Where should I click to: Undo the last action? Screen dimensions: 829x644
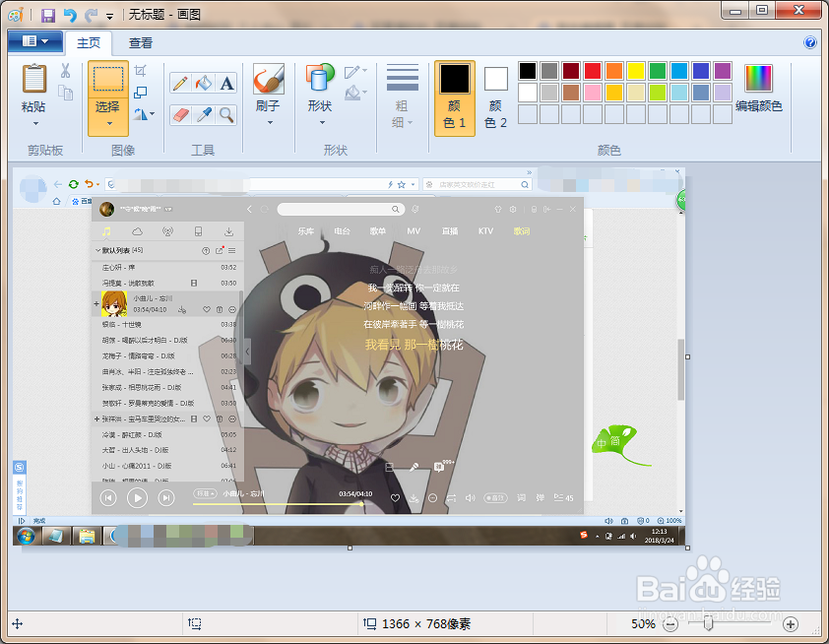click(70, 15)
